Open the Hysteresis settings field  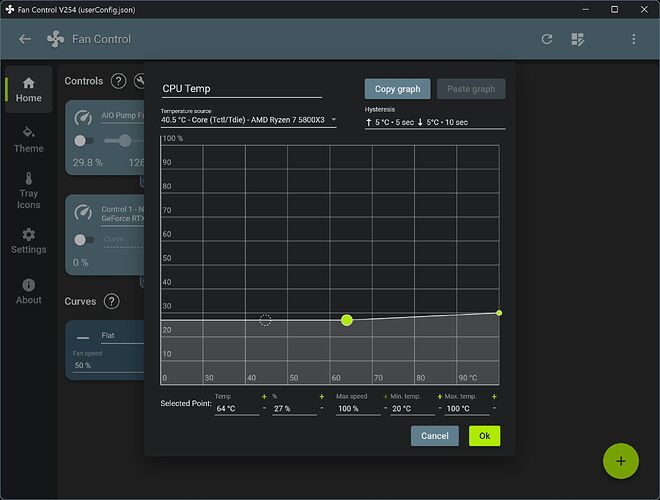tap(434, 122)
